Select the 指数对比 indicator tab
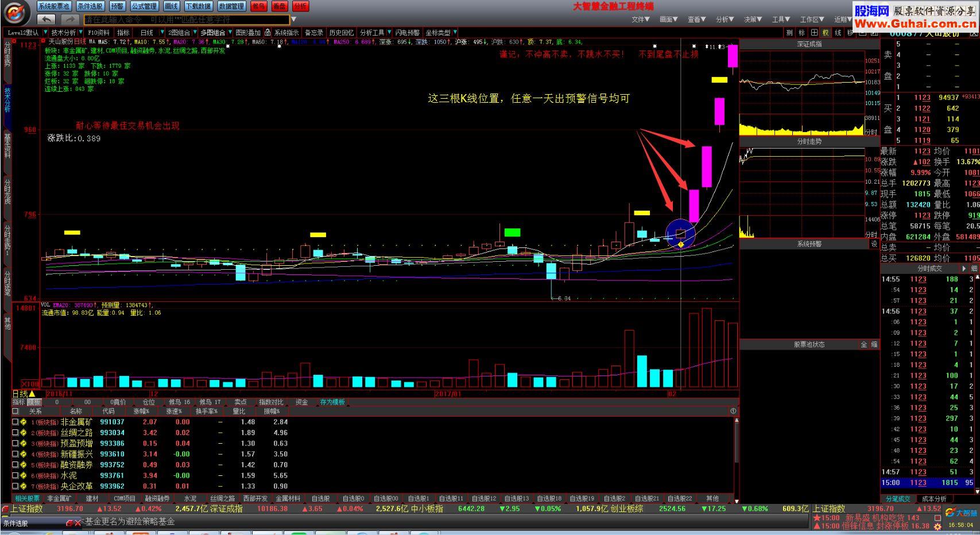The width and height of the screenshot is (980, 535). click(x=271, y=402)
